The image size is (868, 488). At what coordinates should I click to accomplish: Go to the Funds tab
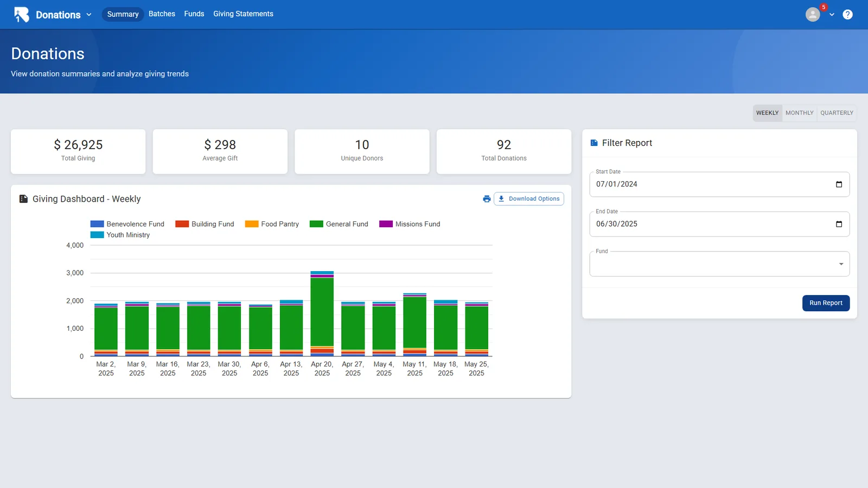coord(194,14)
